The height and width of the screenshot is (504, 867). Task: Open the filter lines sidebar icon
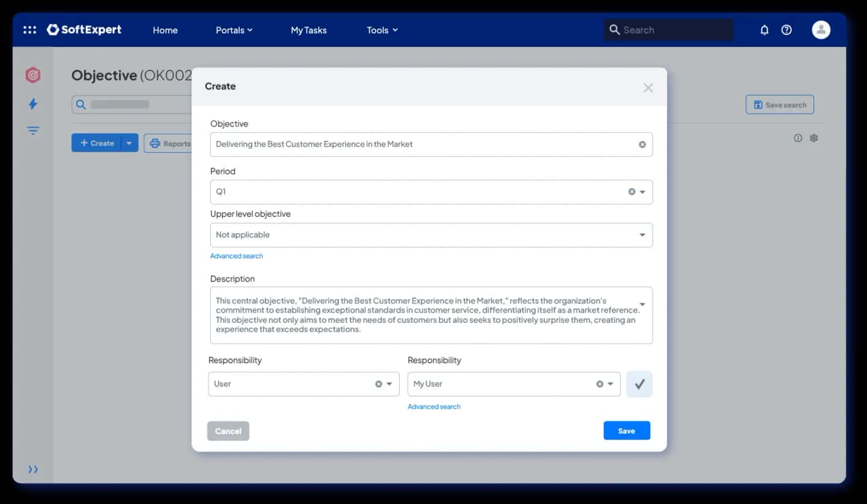[x=33, y=131]
